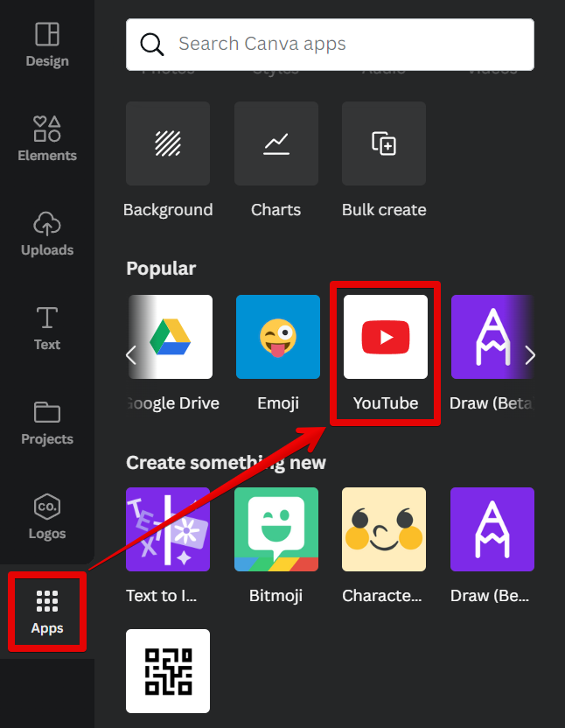Screen dimensions: 565x728
Task: Click the magnifier icon in search bar
Action: (152, 45)
